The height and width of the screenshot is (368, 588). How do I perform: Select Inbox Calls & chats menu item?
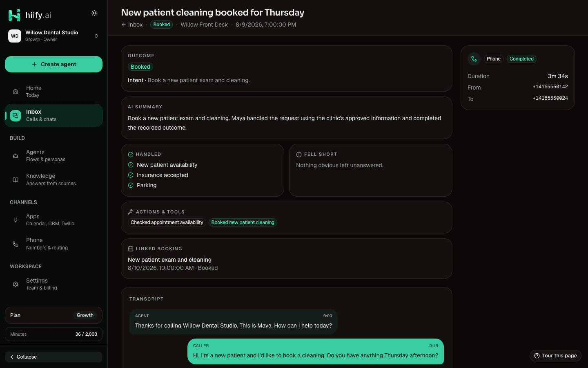(53, 115)
